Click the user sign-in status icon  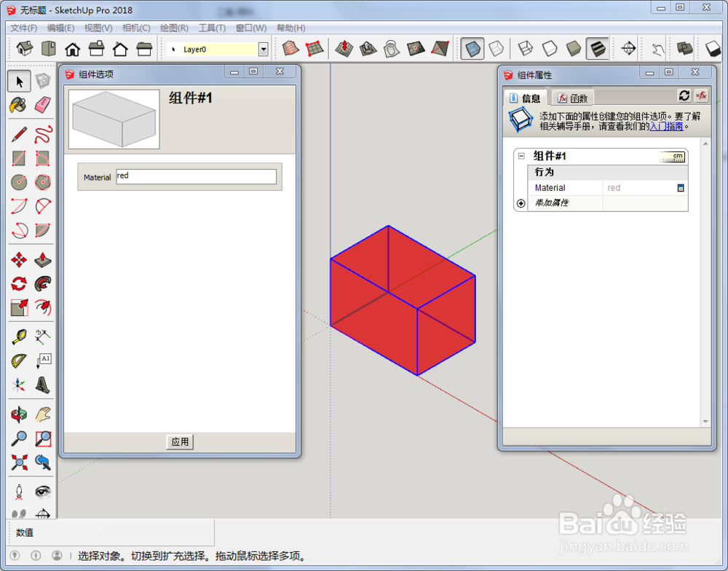[57, 555]
